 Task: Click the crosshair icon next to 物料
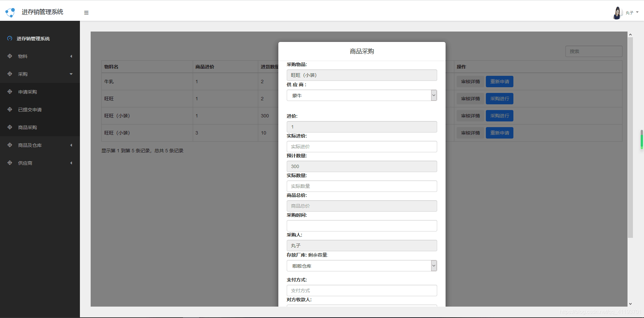tap(10, 56)
